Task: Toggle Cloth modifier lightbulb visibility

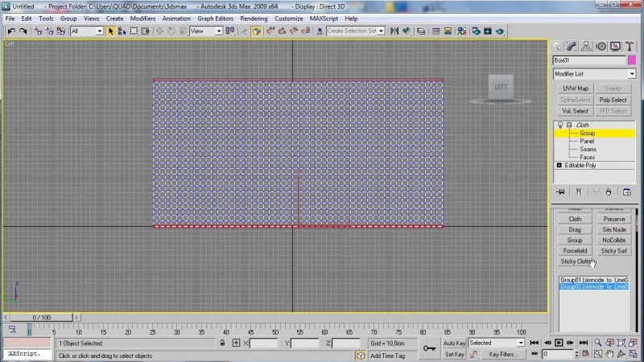Action: click(560, 125)
